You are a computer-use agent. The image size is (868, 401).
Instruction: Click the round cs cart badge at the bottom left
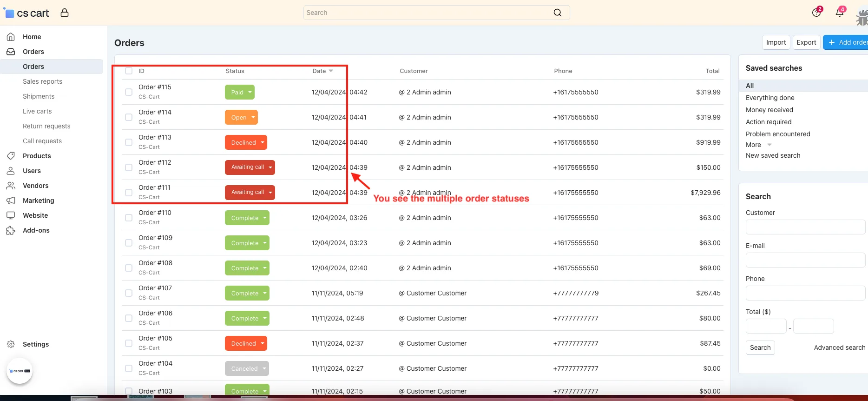20,371
